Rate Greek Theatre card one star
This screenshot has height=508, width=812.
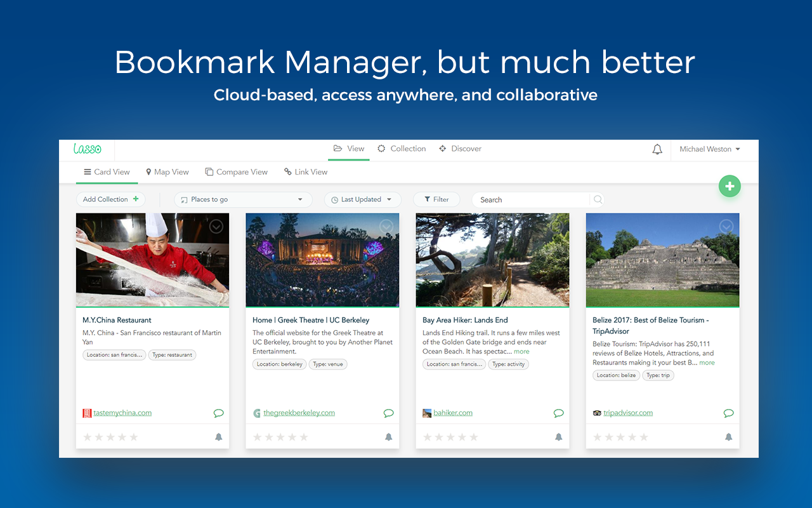(258, 437)
